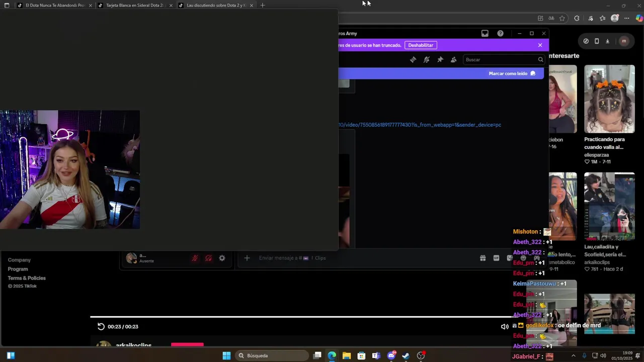Toggle Discord headphone deafen
This screenshot has height=362, width=644.
(x=208, y=258)
